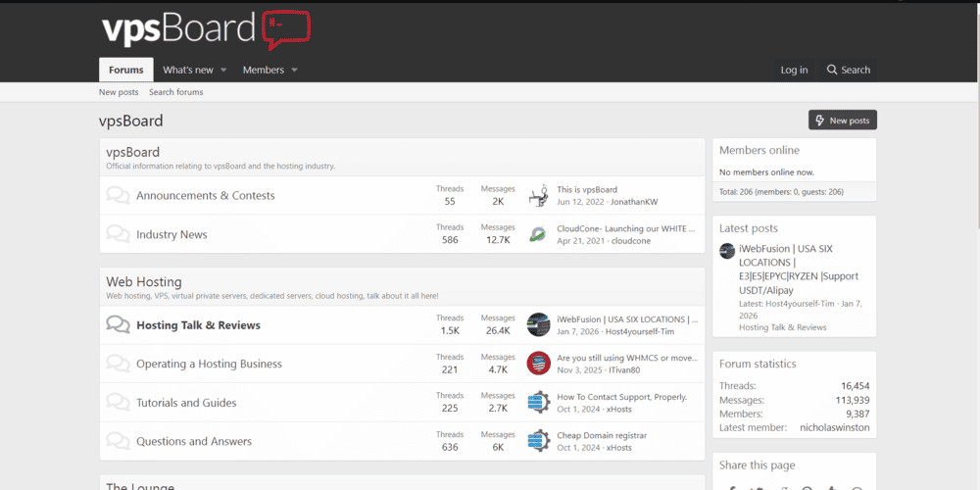The width and height of the screenshot is (980, 490).
Task: Click the forum icon beside Questions and Answers
Action: click(118, 441)
